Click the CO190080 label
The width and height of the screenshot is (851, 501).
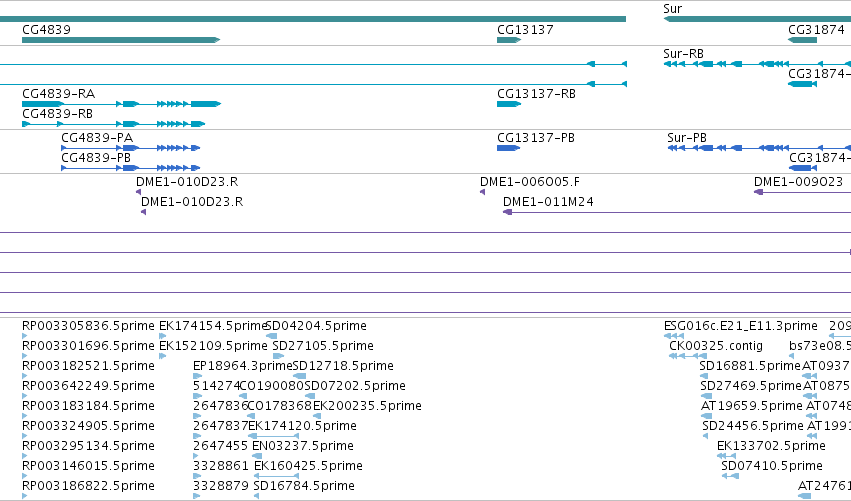272,386
